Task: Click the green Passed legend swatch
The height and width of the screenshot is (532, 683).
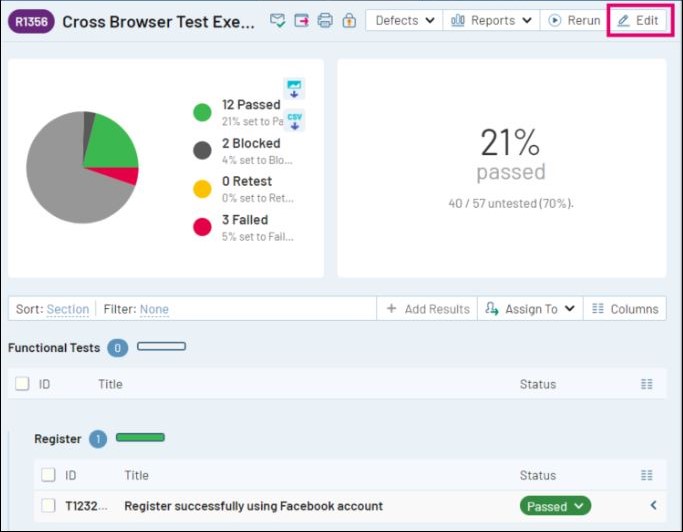Action: (202, 112)
